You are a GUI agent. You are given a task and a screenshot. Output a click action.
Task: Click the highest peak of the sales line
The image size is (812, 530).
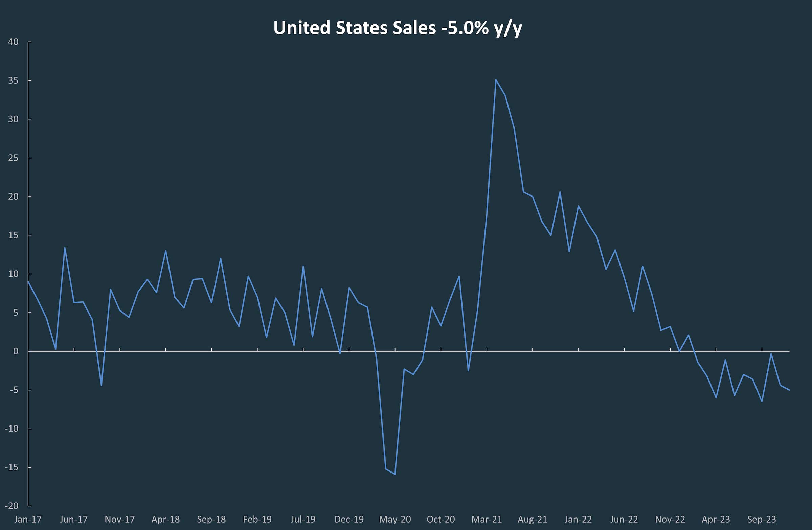point(496,80)
